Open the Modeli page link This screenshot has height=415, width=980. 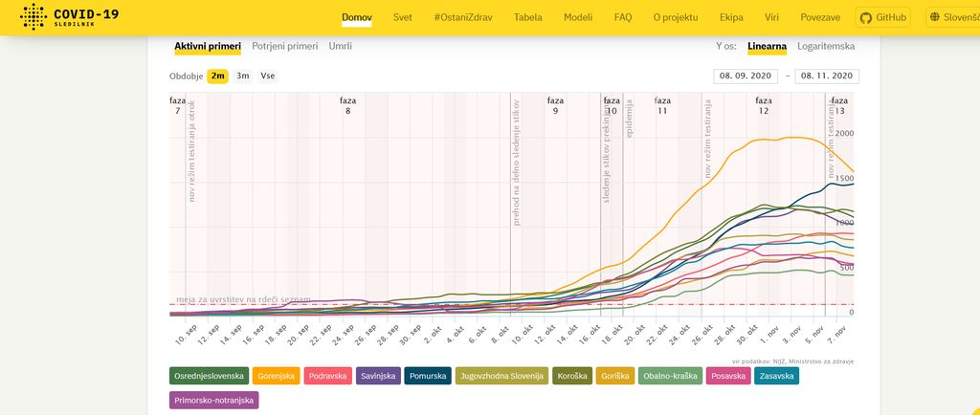[578, 17]
